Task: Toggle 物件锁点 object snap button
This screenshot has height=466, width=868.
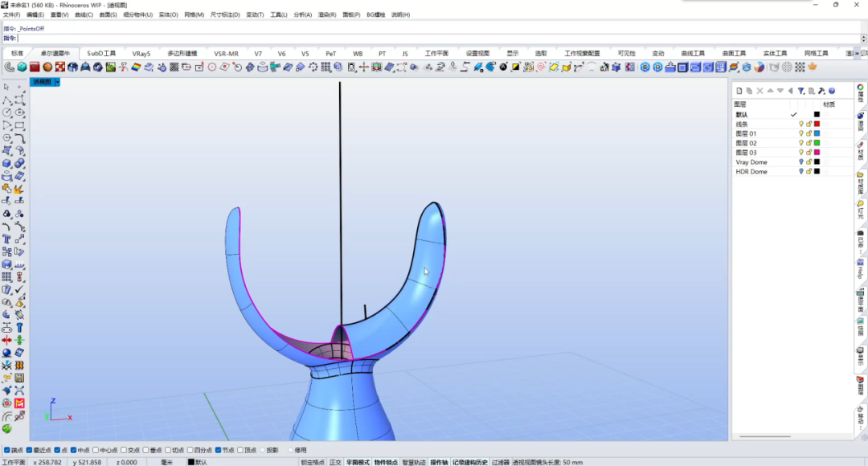Action: pos(386,462)
